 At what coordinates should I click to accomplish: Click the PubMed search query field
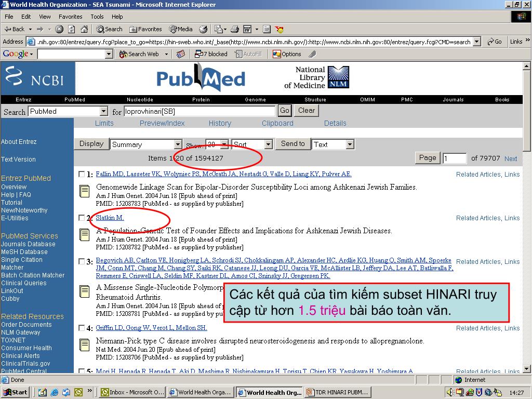click(199, 111)
